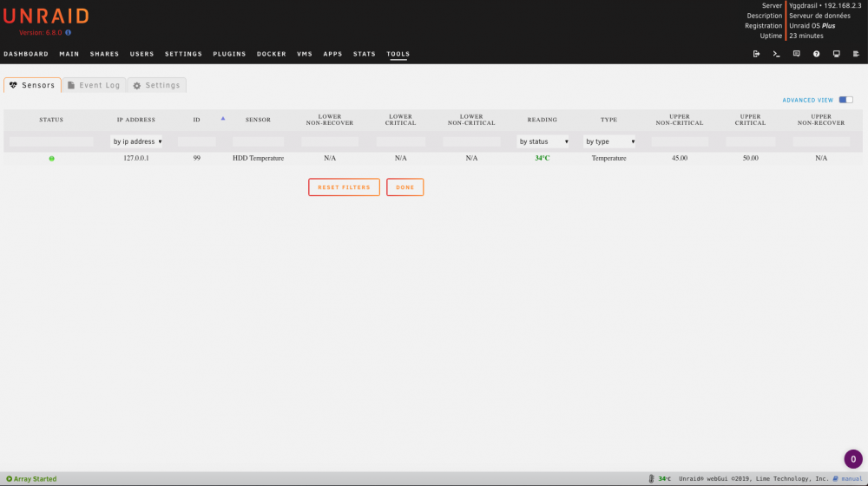Click the Logout icon in header
This screenshot has width=868, height=486.
tap(756, 54)
